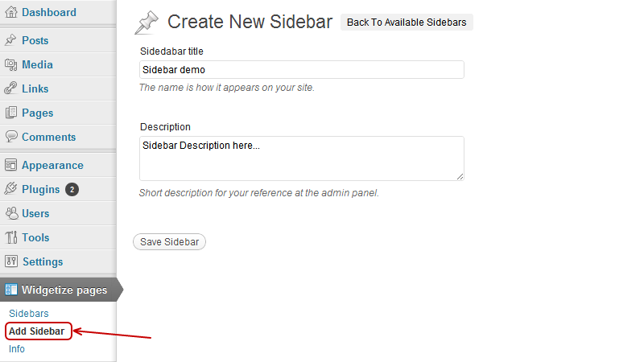644x362 pixels.
Task: Click the Pages document icon
Action: 11,113
